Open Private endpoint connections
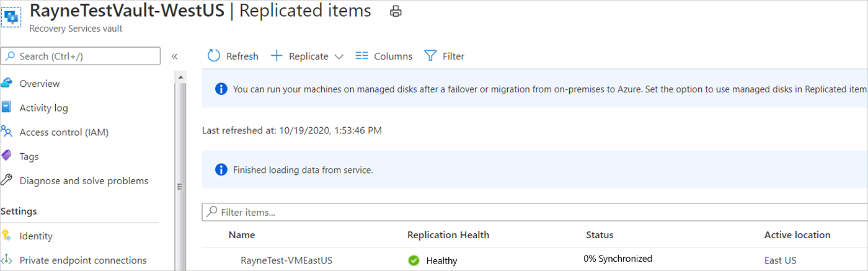 click(83, 260)
